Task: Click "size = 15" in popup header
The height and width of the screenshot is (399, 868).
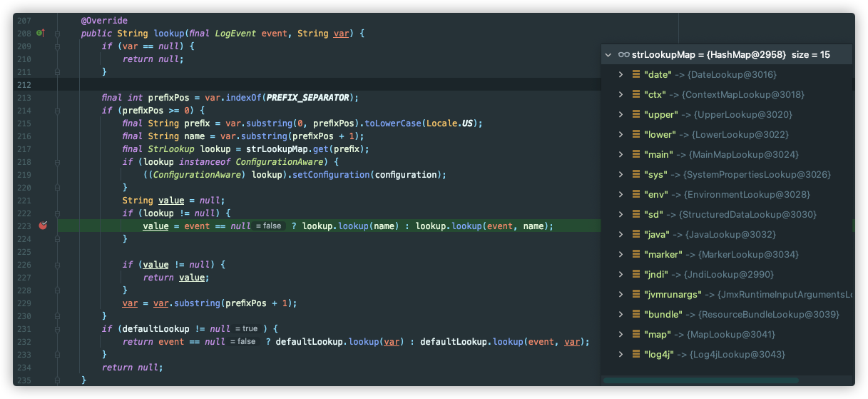Action: click(811, 54)
